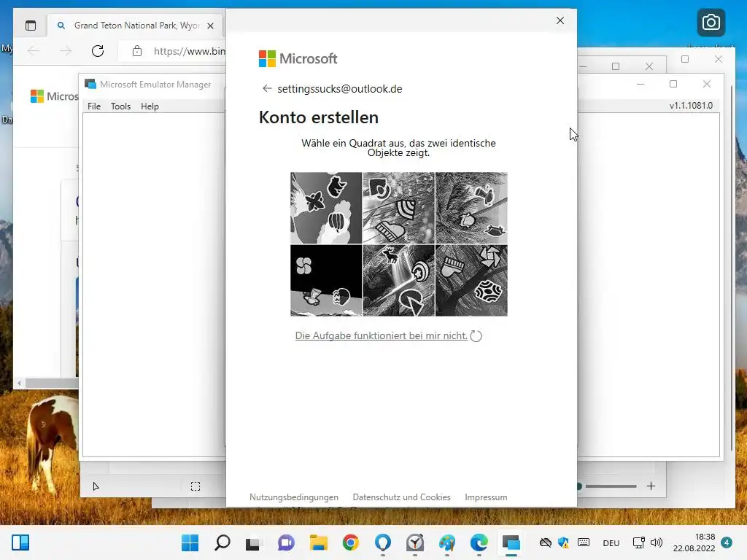Click the Edge tab actions icon
The width and height of the screenshot is (747, 560).
[31, 26]
